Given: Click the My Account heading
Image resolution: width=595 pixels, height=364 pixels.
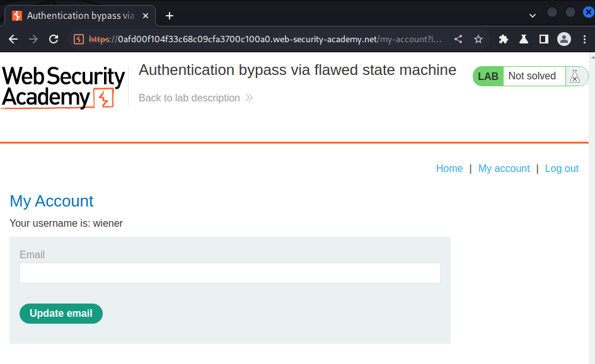Looking at the screenshot, I should (x=51, y=201).
